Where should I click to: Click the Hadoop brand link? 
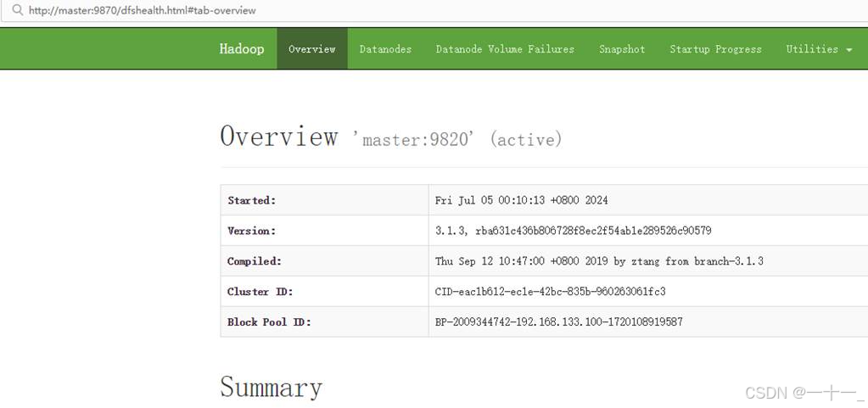coord(241,48)
